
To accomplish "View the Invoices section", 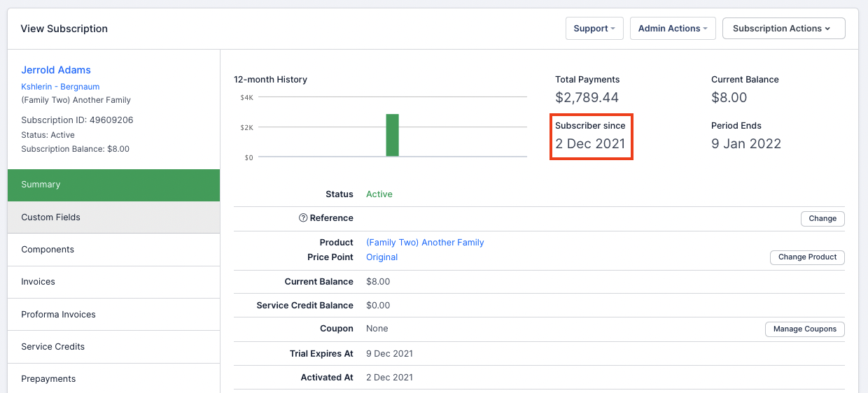I will (113, 282).
